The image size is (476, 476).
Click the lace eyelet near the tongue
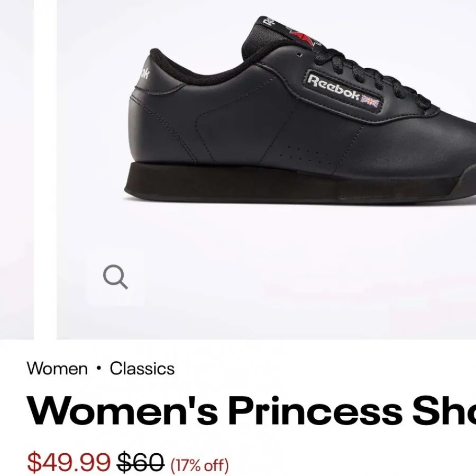pyautogui.click(x=299, y=54)
